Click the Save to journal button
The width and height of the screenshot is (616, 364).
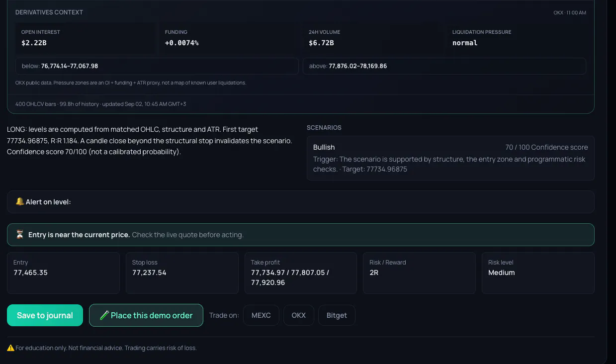tap(45, 315)
